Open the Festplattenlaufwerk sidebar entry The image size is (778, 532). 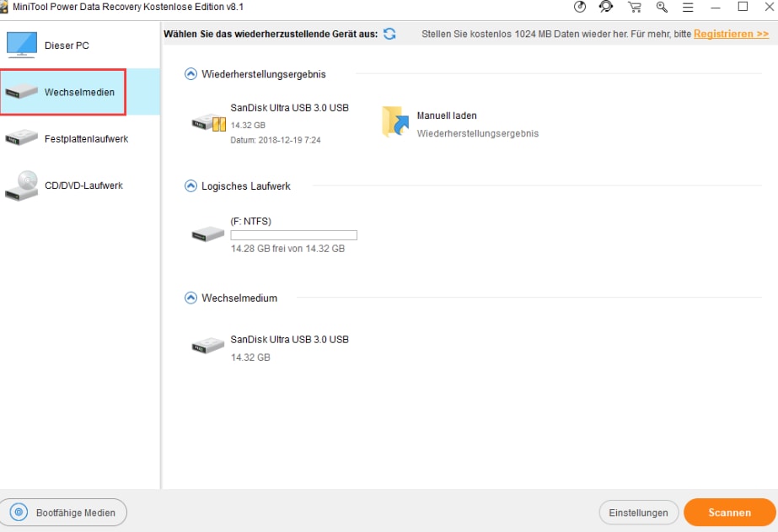point(76,139)
